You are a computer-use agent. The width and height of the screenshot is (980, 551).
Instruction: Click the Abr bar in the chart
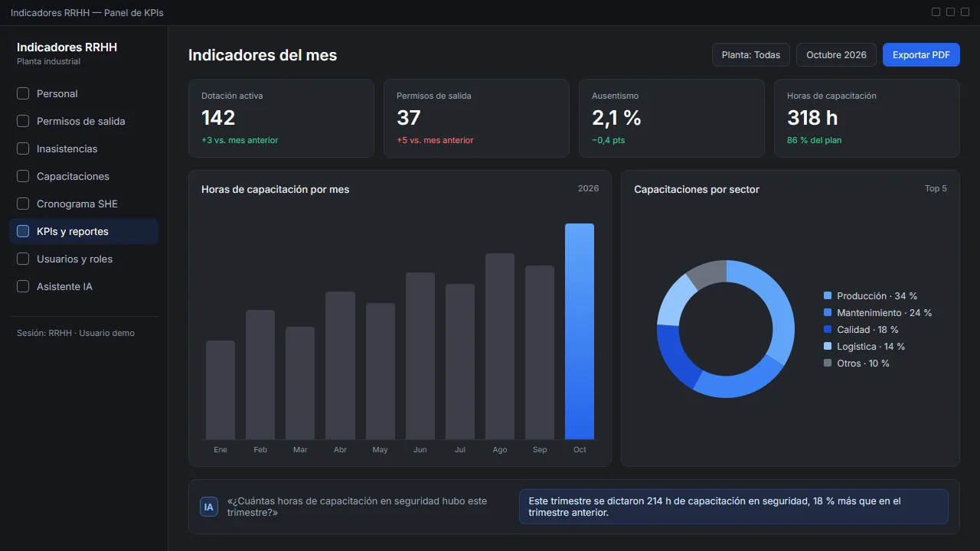click(x=340, y=365)
